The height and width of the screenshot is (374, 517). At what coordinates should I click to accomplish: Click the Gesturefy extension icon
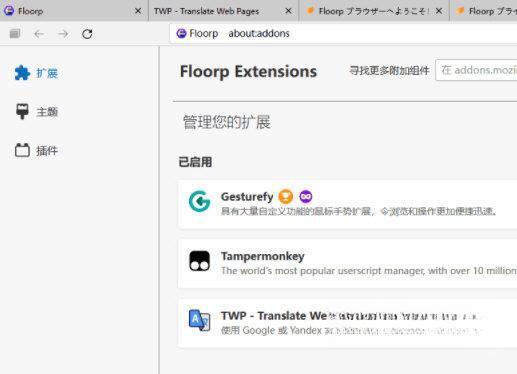click(199, 201)
